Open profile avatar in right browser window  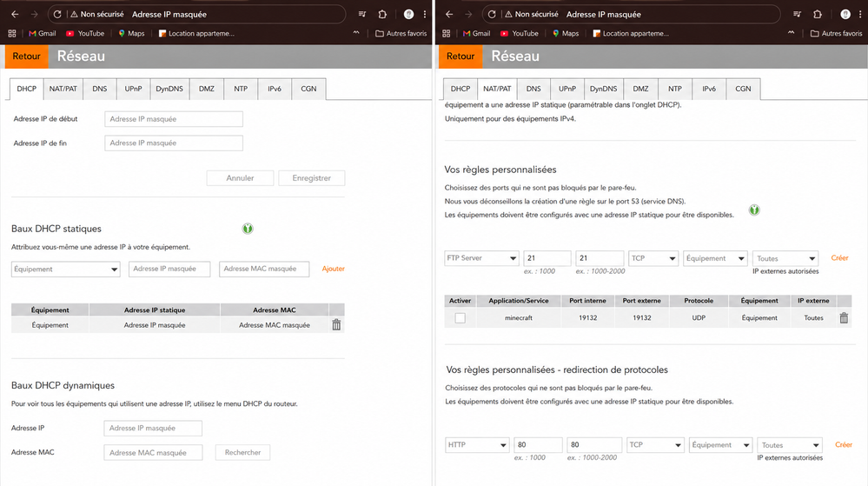tap(845, 15)
